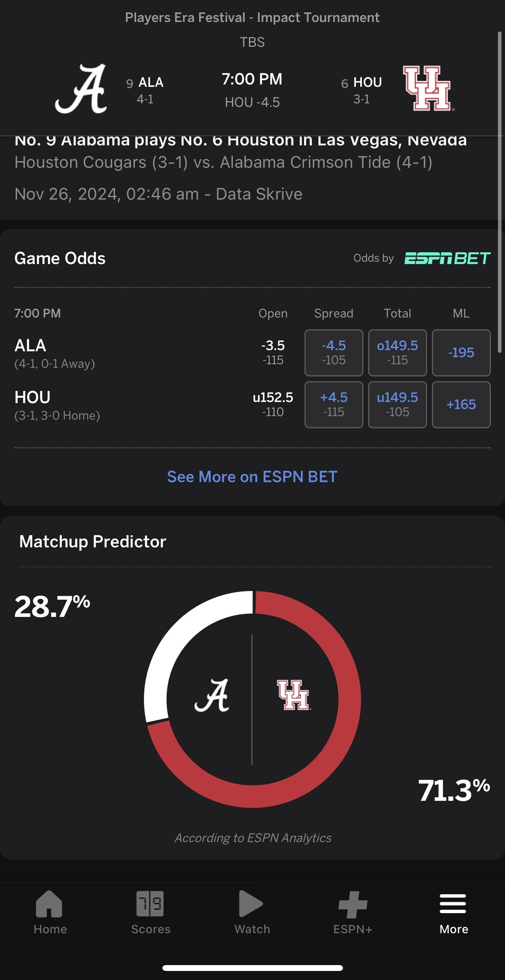Select under 149.5 total bet
The image size is (505, 980).
(x=398, y=404)
